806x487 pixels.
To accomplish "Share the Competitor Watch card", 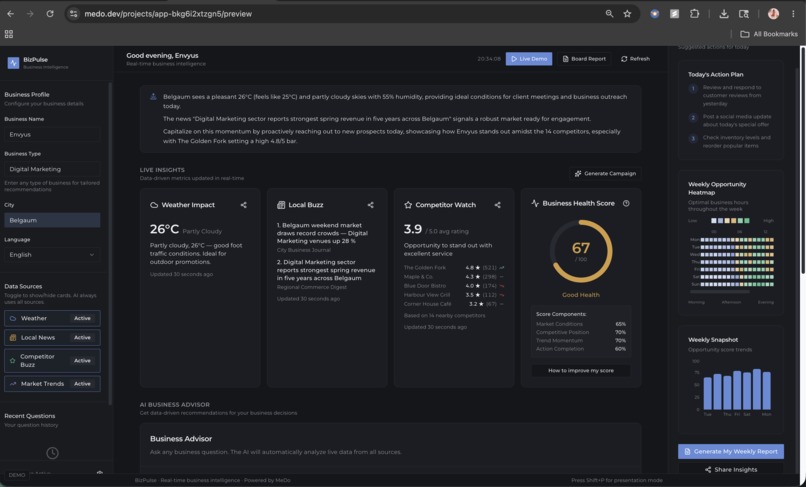I will point(498,205).
